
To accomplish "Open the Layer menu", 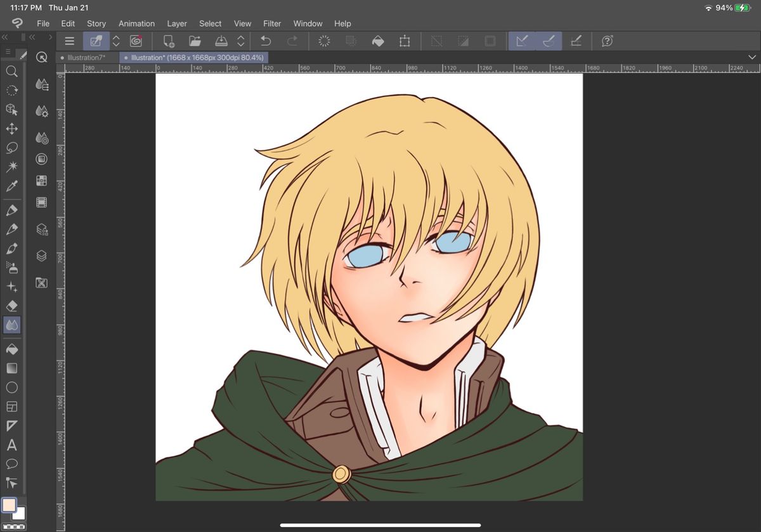I will 177,23.
